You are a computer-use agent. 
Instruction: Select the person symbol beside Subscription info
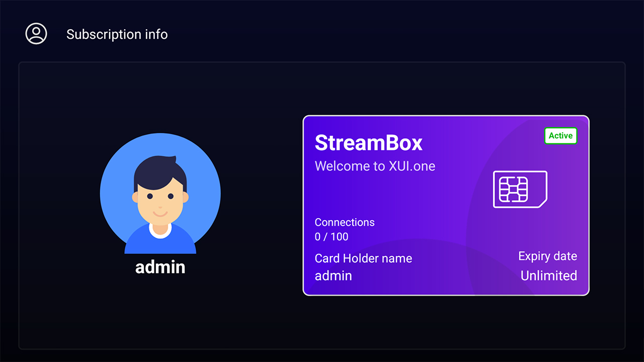[x=36, y=34]
